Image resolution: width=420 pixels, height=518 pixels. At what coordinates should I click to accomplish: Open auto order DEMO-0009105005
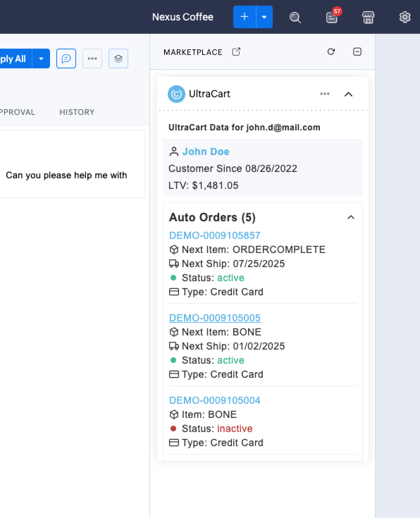[215, 318]
